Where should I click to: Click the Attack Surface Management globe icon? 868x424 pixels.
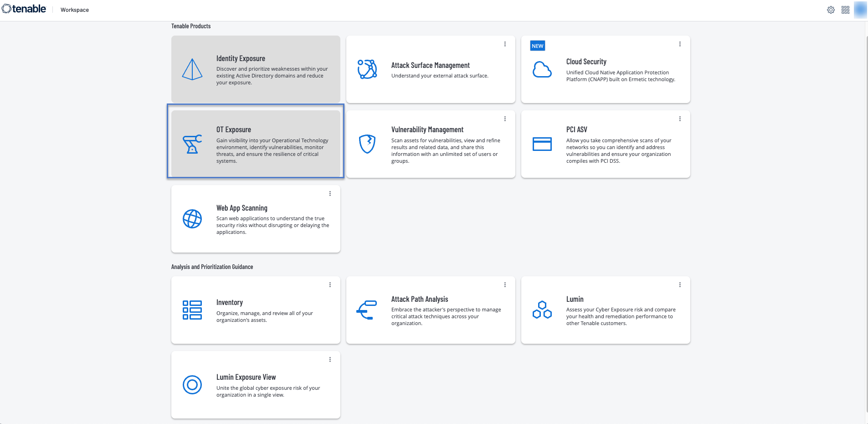coord(367,69)
